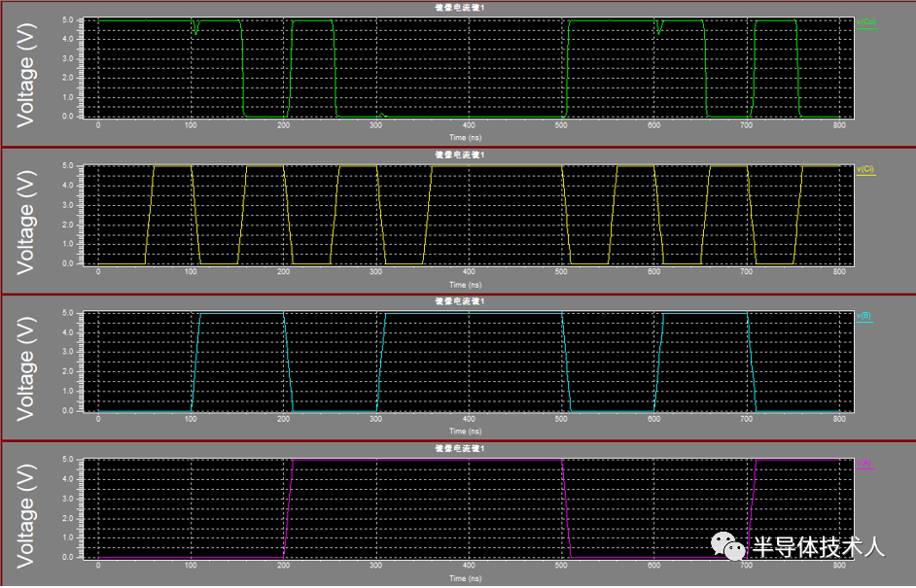Click Time (ns) label under v(B) plot

(465, 432)
